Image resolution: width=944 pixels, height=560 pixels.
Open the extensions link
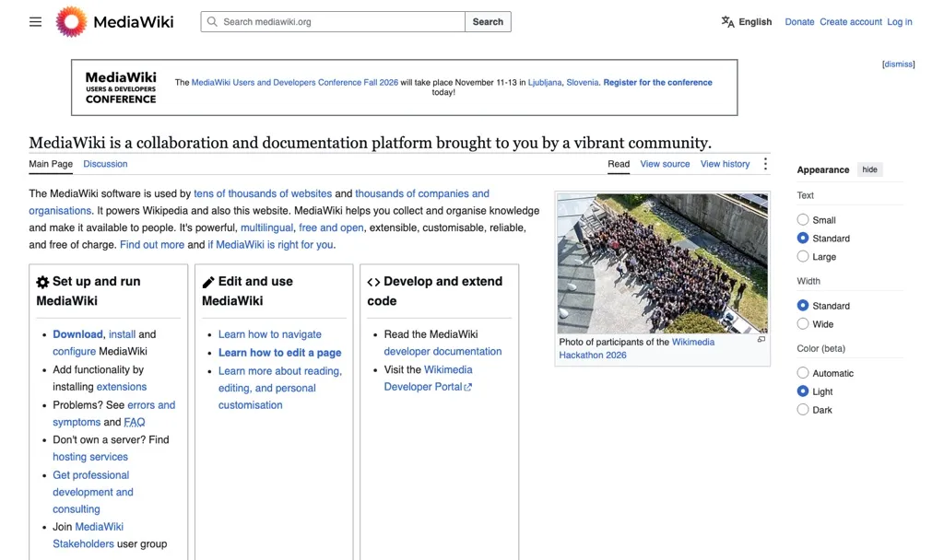pos(122,387)
